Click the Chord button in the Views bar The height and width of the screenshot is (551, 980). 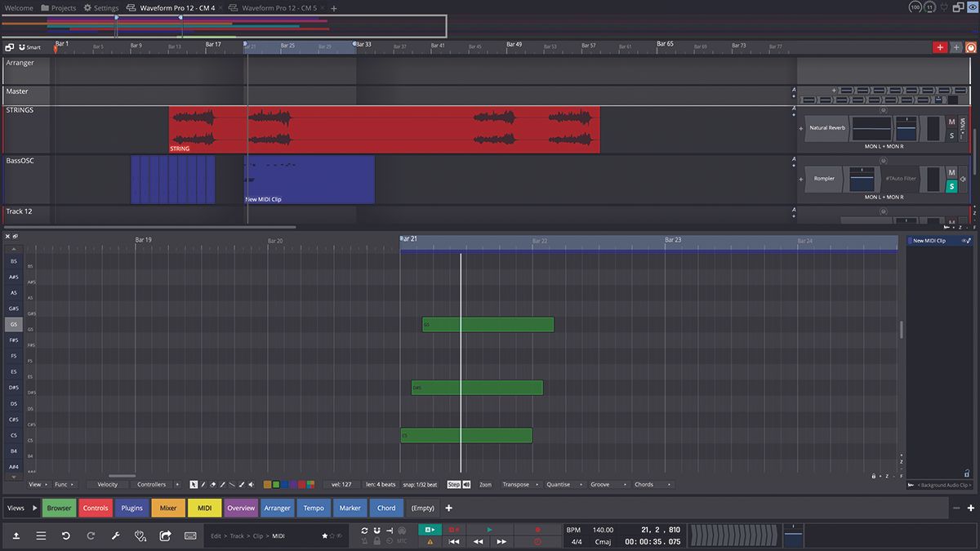[385, 508]
